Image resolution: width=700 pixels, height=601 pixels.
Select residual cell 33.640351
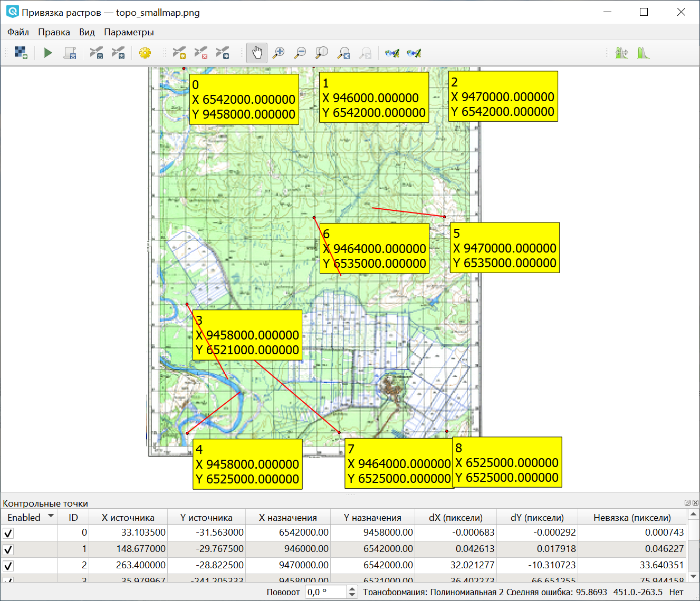pyautogui.click(x=632, y=566)
